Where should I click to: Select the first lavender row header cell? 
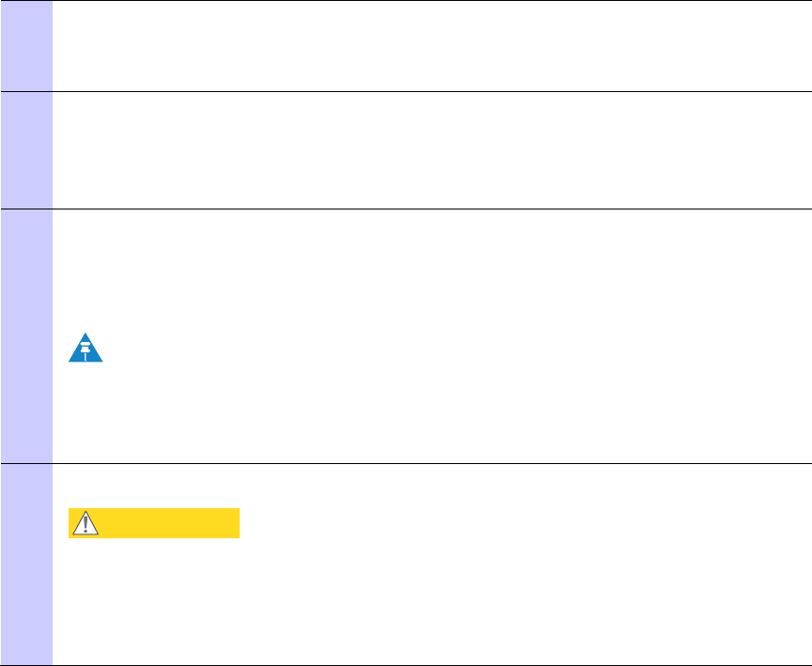pos(26,45)
